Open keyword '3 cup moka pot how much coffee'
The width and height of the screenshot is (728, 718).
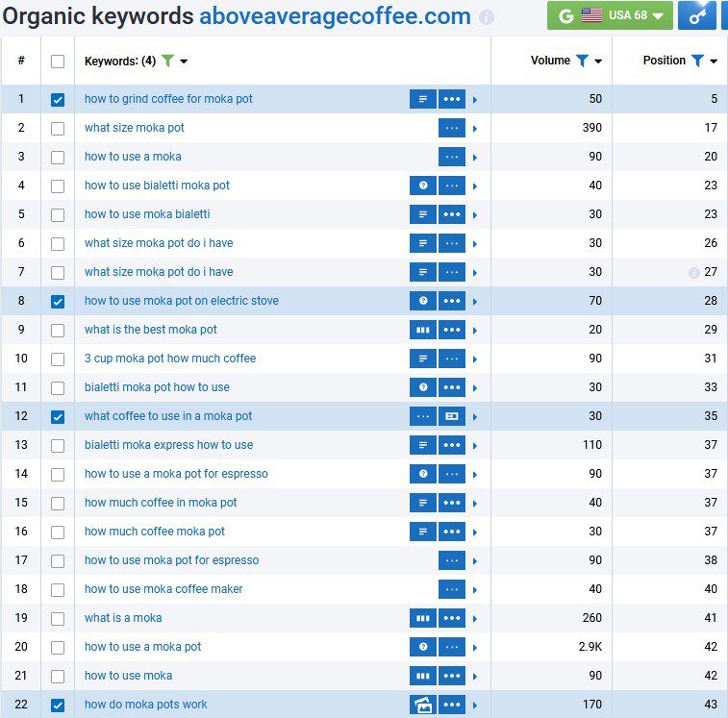(170, 359)
